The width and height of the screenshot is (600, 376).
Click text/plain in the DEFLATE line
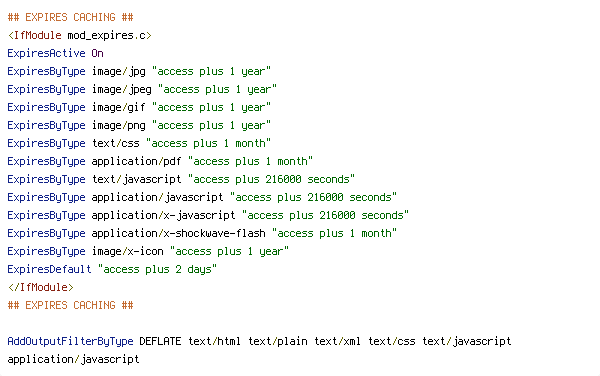(278, 341)
